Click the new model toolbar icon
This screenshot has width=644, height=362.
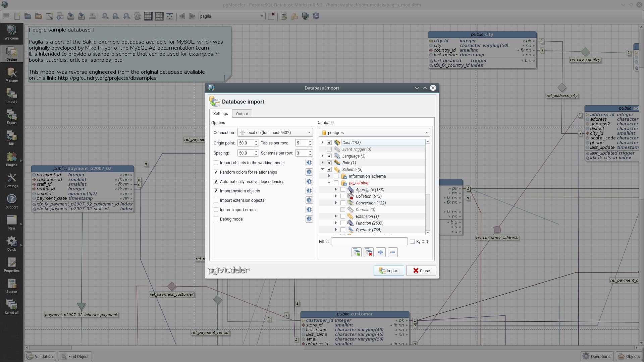point(17,16)
